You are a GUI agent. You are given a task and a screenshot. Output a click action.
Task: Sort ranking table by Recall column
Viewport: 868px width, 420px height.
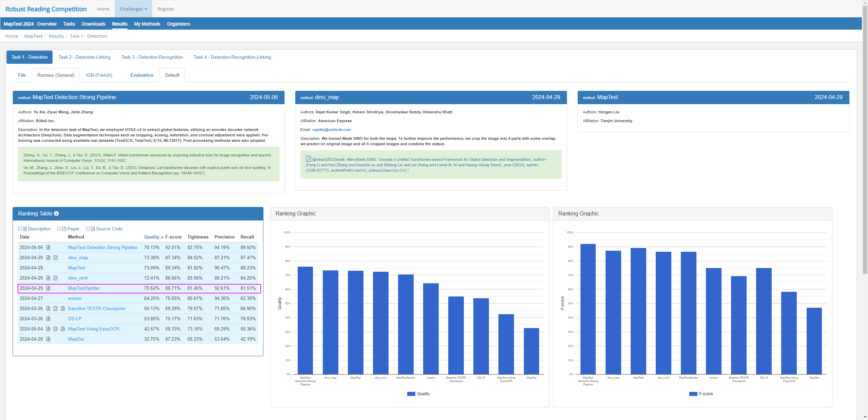click(247, 237)
